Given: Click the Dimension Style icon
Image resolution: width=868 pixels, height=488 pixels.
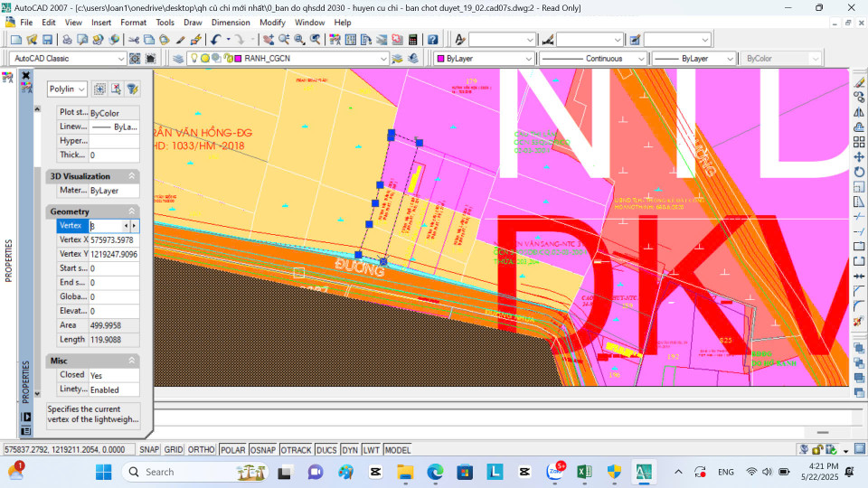Looking at the screenshot, I should 548,40.
